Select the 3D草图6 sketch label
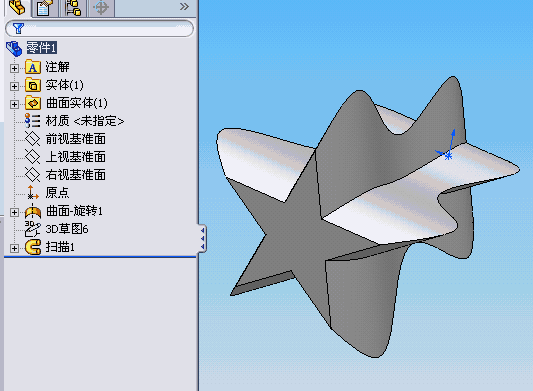Screen dimensions: 533x391 (x=67, y=229)
